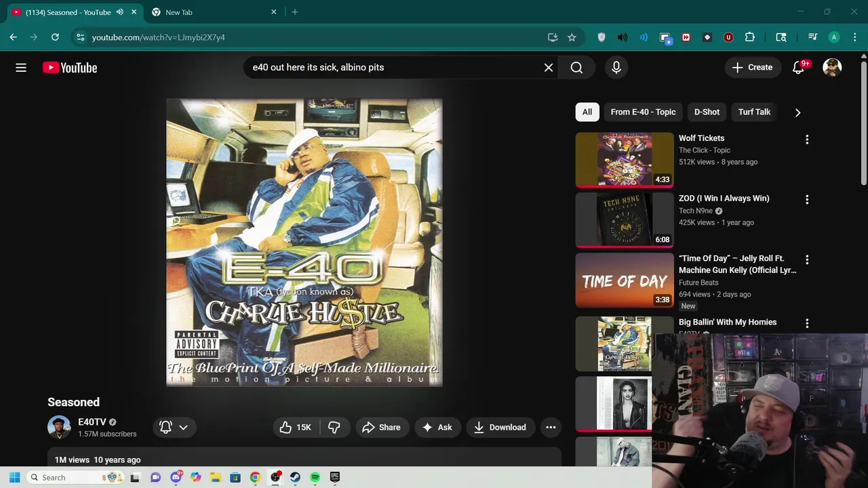Open Discord from the taskbar
Viewport: 868px width, 488px height.
pyautogui.click(x=176, y=477)
